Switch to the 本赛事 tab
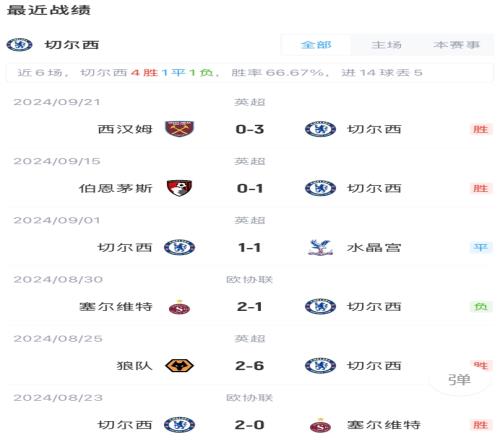Viewport: 500px width, 440px height. point(457,45)
